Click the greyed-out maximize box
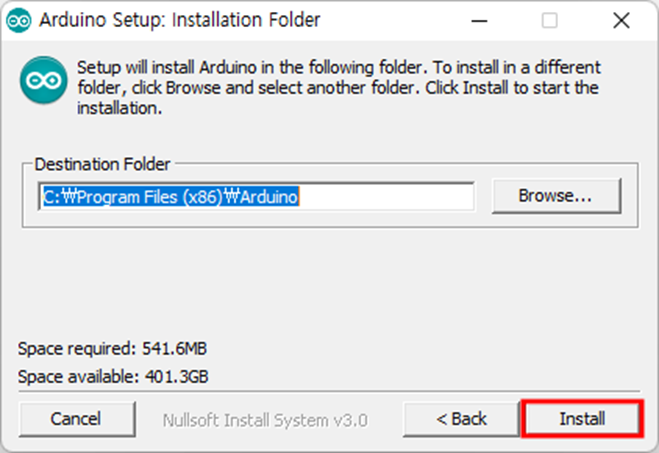Image resolution: width=659 pixels, height=453 pixels. (549, 20)
